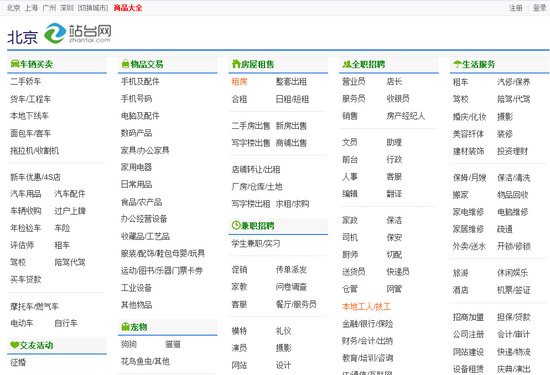Click the pet icon beside 宠物

[125, 327]
